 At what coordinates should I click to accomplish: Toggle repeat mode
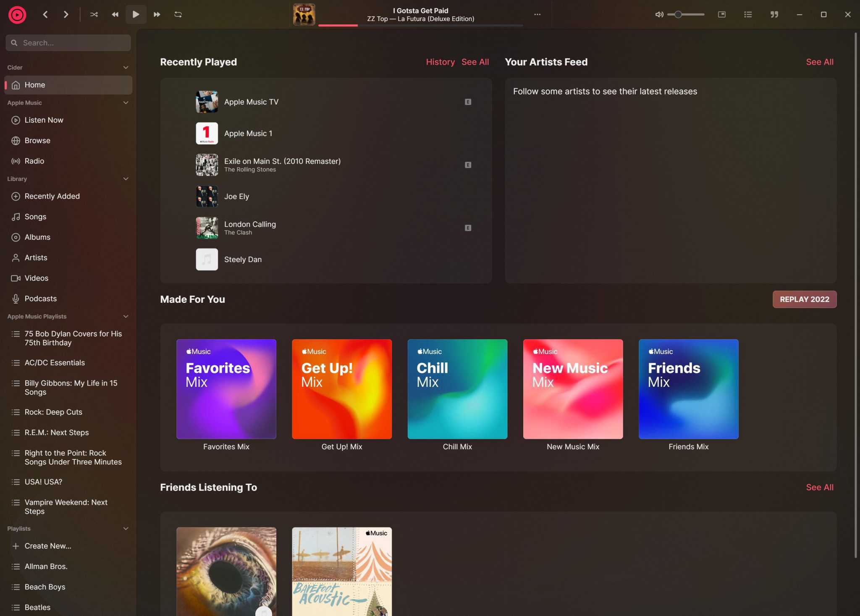click(178, 15)
